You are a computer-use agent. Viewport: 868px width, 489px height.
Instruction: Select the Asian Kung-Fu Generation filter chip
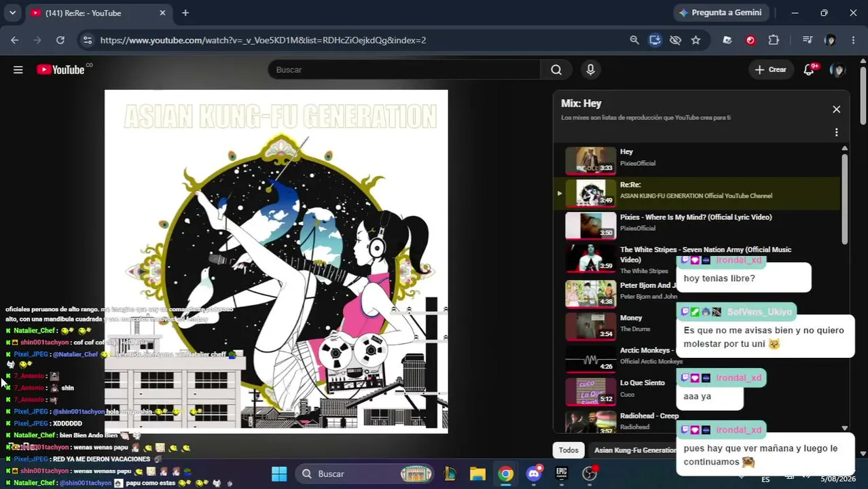(635, 450)
